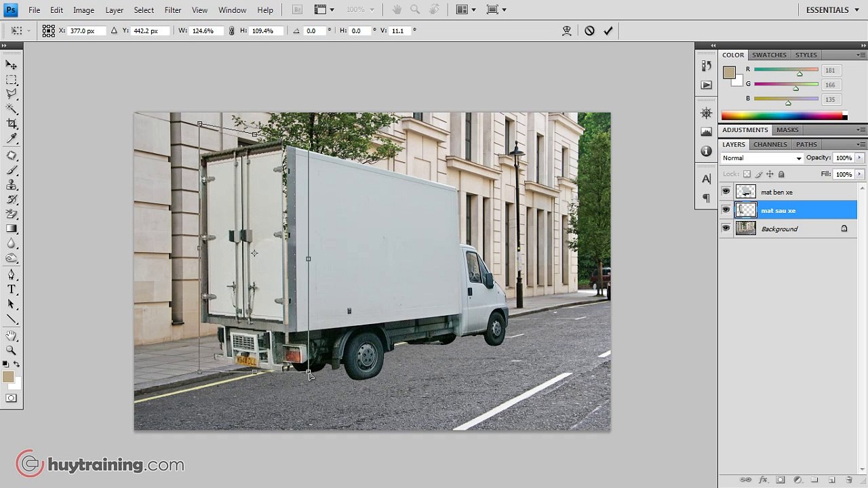Open the Actions panel icon
Viewport: 868px width, 488px height.
click(706, 85)
